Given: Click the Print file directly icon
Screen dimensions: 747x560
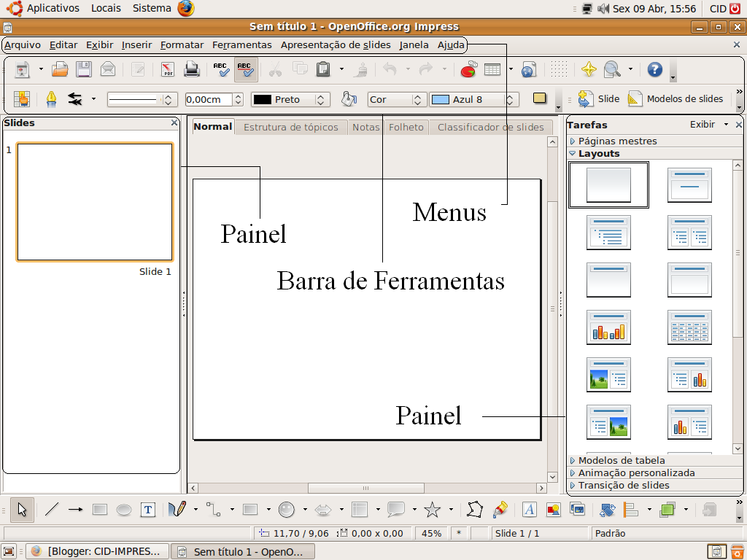Looking at the screenshot, I should (192, 69).
